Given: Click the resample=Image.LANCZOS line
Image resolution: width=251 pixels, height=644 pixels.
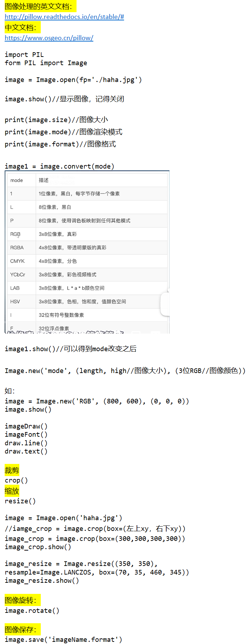Looking at the screenshot, I should coord(97,572).
